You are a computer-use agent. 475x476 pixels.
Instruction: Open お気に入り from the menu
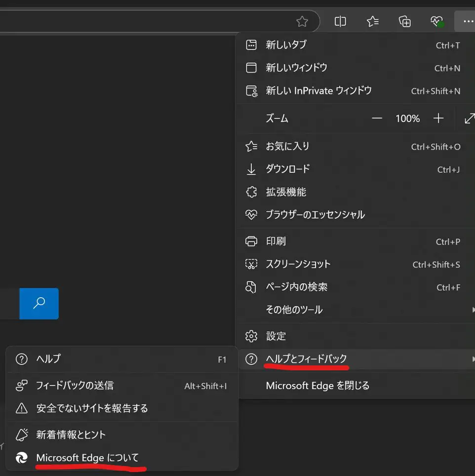(355, 147)
